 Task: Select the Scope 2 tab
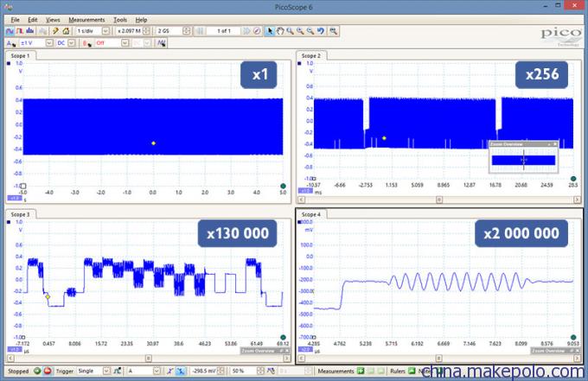tap(311, 55)
